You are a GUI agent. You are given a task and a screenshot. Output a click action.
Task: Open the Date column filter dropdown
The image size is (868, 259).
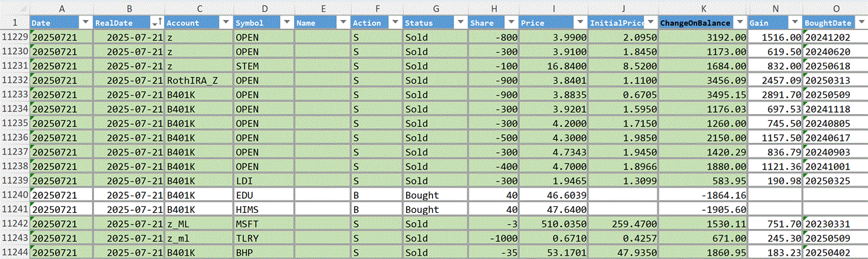point(85,23)
